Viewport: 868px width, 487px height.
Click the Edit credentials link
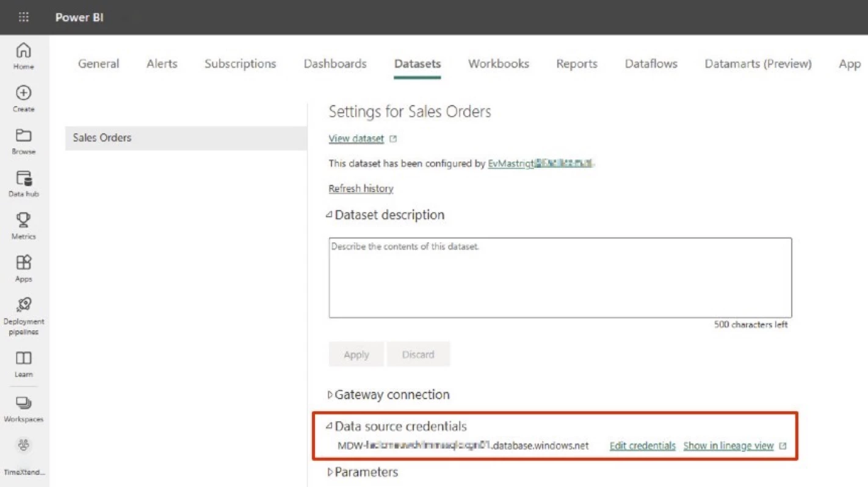tap(642, 446)
